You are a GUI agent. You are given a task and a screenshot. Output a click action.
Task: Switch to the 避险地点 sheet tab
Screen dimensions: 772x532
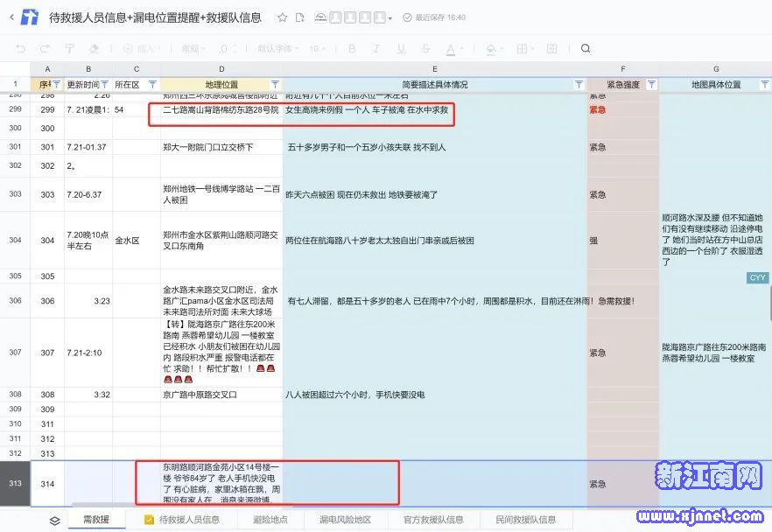coord(270,520)
